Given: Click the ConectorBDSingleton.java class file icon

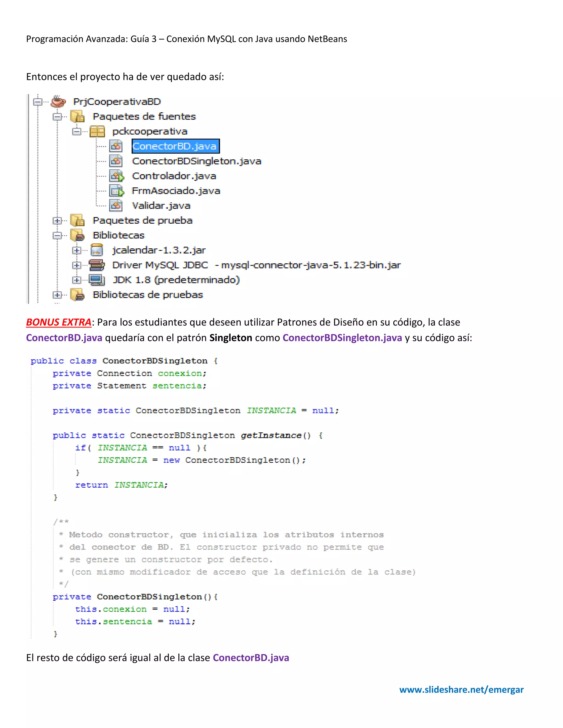Looking at the screenshot, I should click(116, 161).
